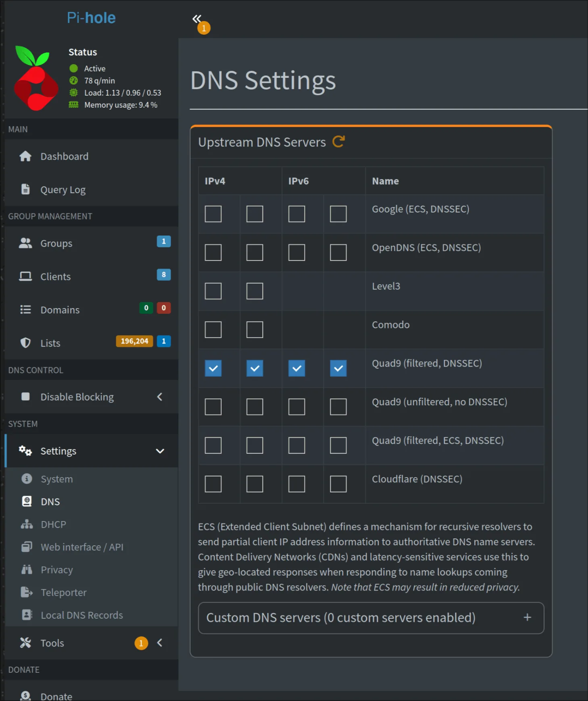Open Teleporter settings page
The height and width of the screenshot is (701, 588).
pos(91,593)
